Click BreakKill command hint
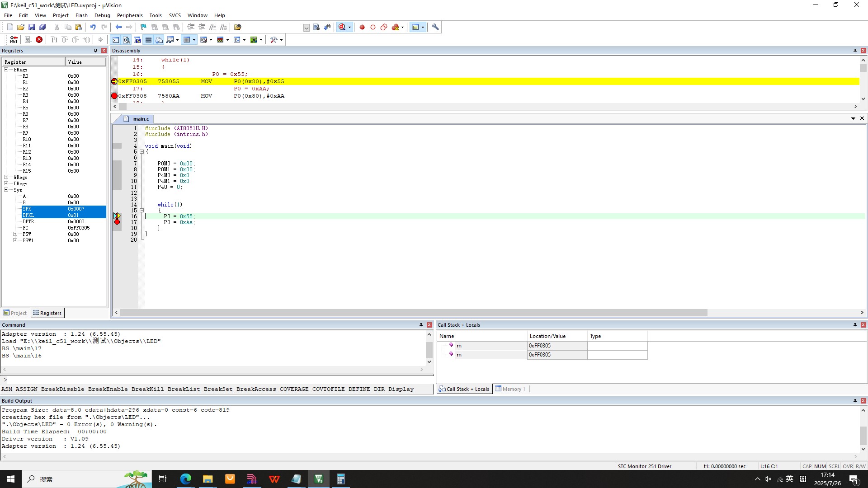This screenshot has width=868, height=488. pyautogui.click(x=147, y=389)
